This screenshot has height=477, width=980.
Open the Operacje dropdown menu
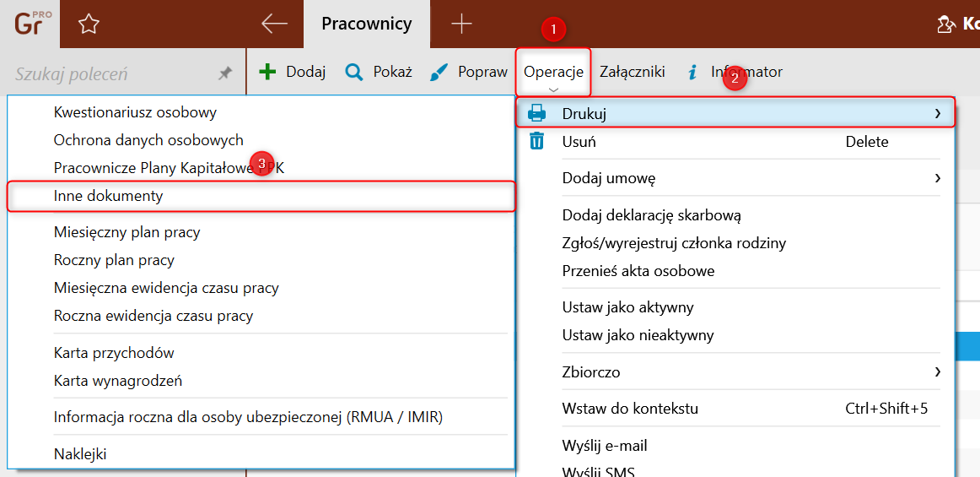click(x=554, y=72)
